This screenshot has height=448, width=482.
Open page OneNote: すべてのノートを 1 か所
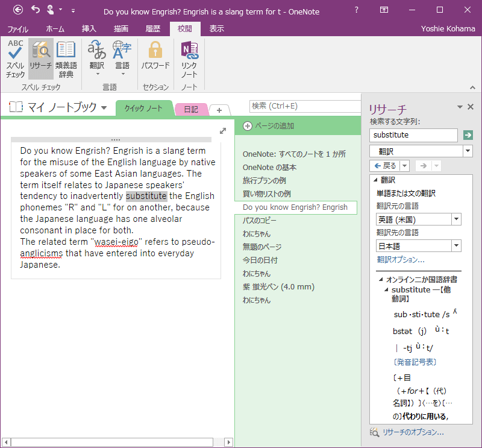tap(294, 154)
